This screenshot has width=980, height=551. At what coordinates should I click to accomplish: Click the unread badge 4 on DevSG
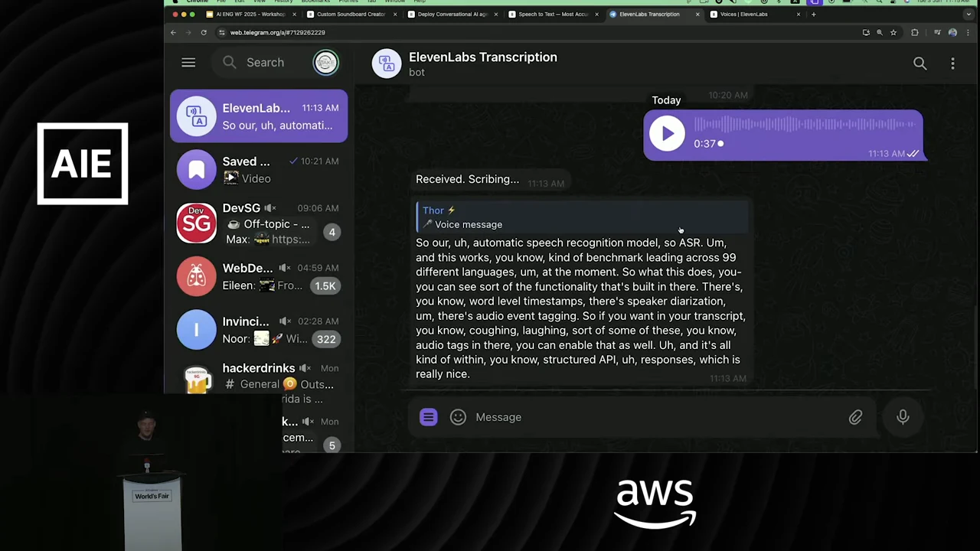[x=332, y=232]
